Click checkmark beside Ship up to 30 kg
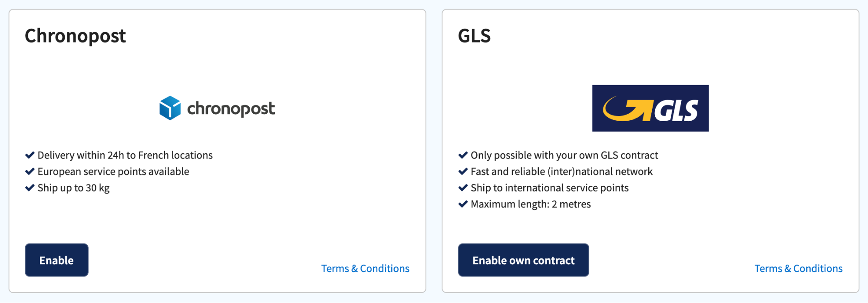Image resolution: width=868 pixels, height=303 pixels. click(x=30, y=188)
